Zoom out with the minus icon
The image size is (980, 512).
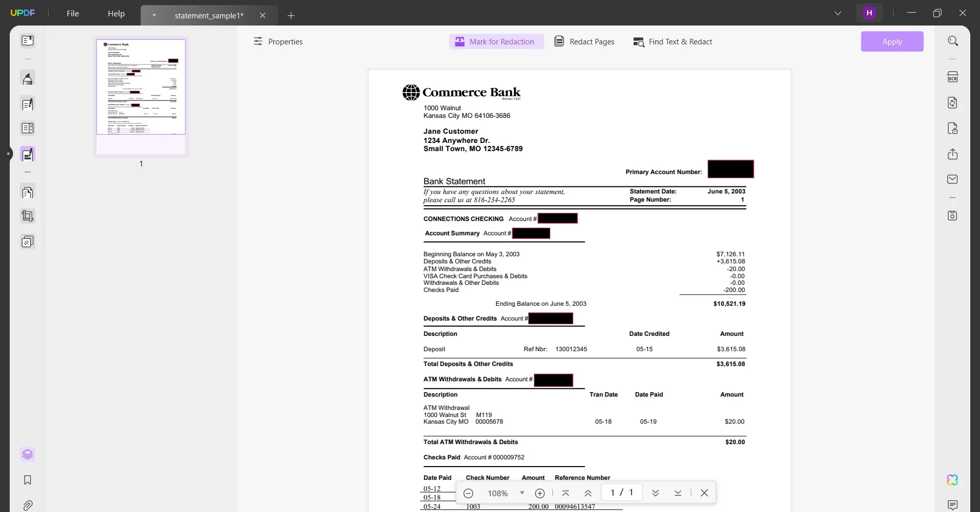click(x=468, y=493)
